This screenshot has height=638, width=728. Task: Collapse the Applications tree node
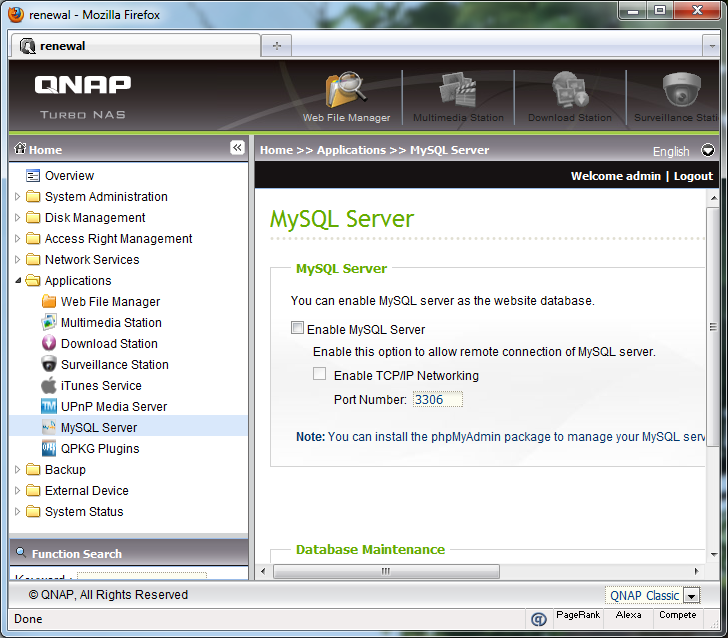pos(18,281)
